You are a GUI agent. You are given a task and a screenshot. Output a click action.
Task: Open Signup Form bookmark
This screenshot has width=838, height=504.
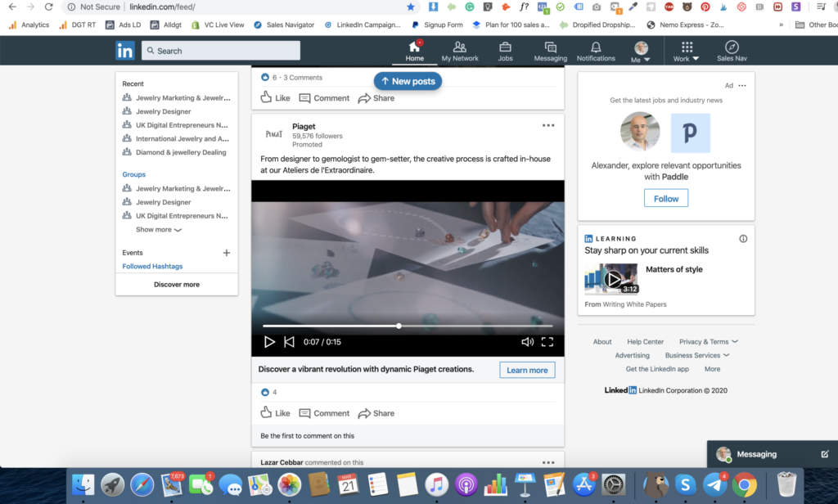pos(437,25)
